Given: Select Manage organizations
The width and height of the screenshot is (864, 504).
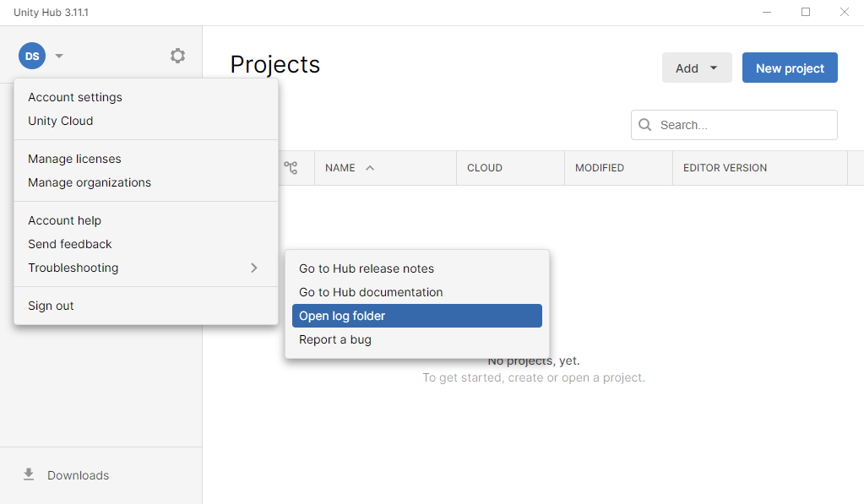Looking at the screenshot, I should (x=90, y=182).
